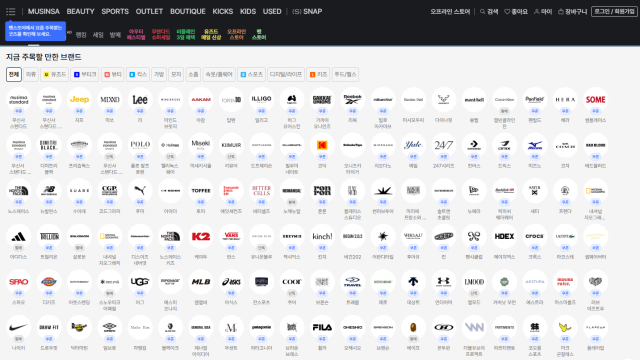Open the crocs brand logo

pyautogui.click(x=535, y=236)
